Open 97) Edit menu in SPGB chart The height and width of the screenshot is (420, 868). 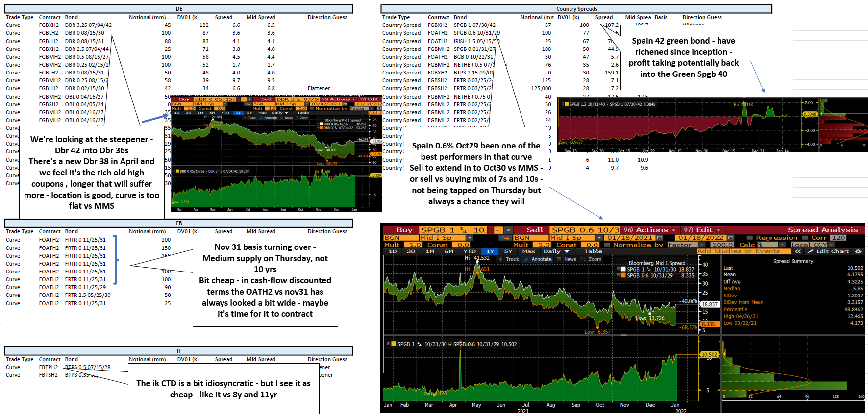pyautogui.click(x=702, y=230)
